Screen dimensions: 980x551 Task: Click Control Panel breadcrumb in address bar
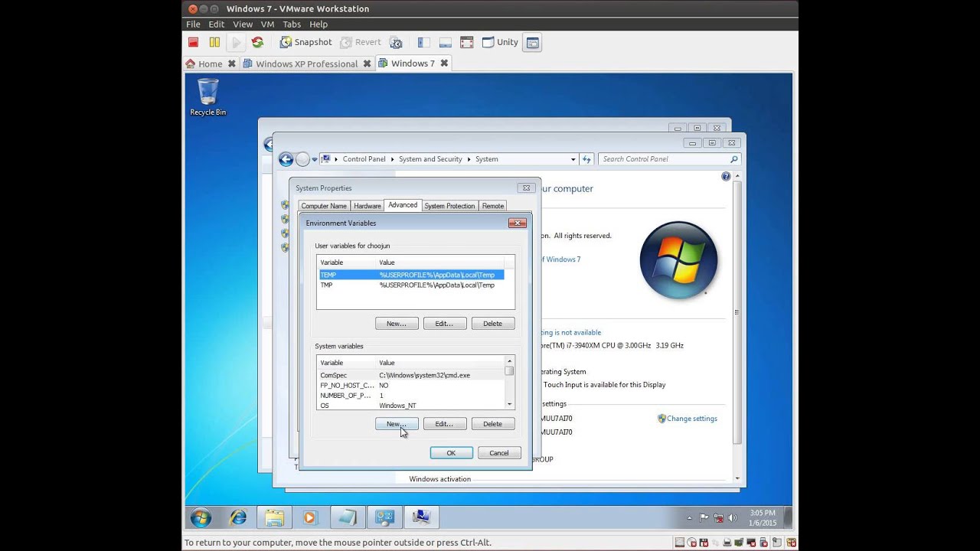pyautogui.click(x=364, y=159)
